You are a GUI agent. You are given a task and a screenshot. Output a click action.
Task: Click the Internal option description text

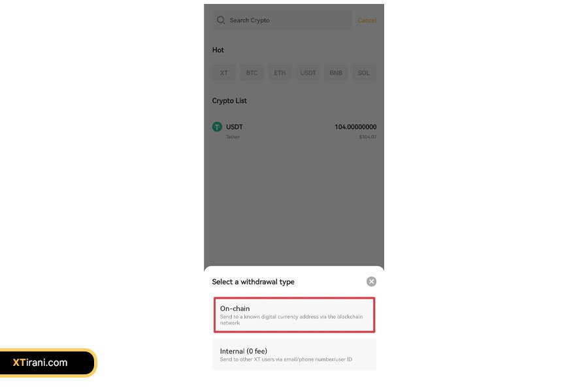[286, 359]
